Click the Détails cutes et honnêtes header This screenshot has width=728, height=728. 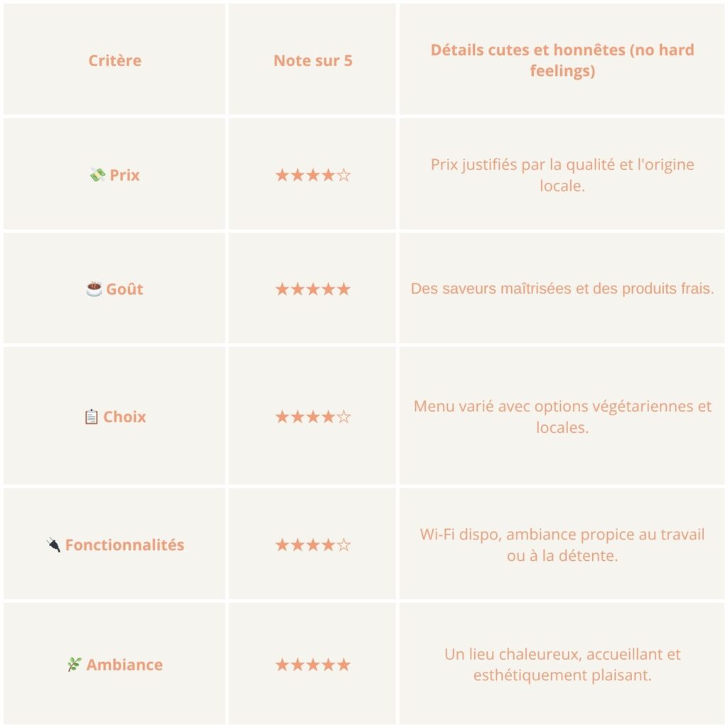pyautogui.click(x=562, y=60)
